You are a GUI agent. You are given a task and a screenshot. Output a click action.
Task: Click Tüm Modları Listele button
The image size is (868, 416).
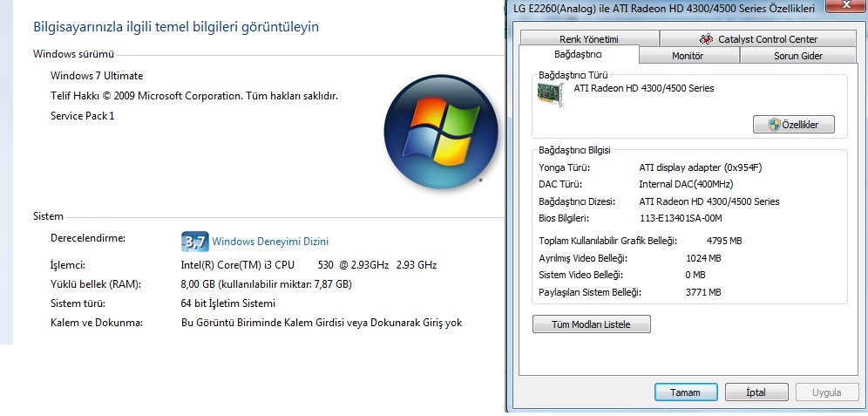click(591, 324)
